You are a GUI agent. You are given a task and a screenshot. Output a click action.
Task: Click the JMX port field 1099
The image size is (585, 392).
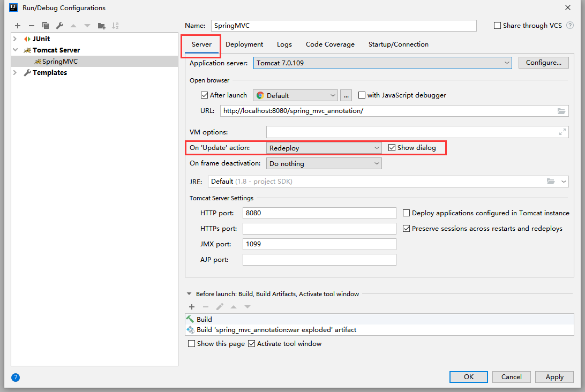pos(319,244)
